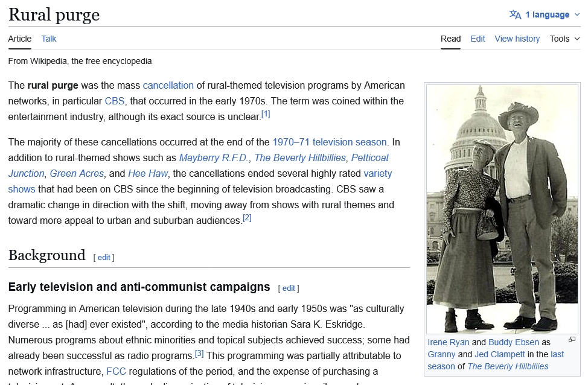The image size is (588, 385).
Task: Click the Irene Ryan caption link
Action: [448, 342]
